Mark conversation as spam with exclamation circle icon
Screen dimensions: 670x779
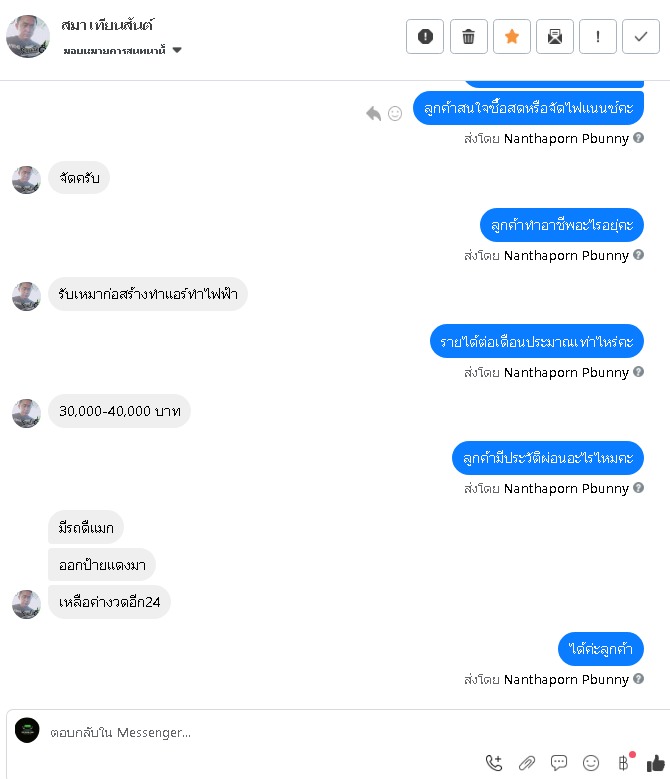pos(425,36)
